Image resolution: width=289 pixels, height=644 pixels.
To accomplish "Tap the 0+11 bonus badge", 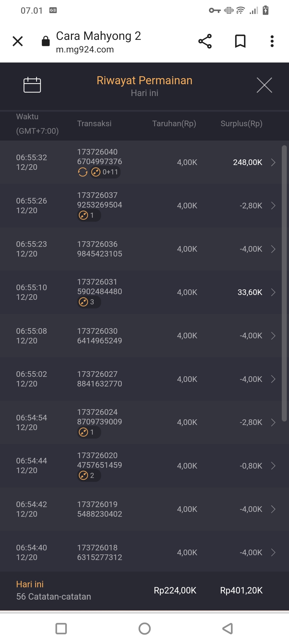I will point(105,172).
